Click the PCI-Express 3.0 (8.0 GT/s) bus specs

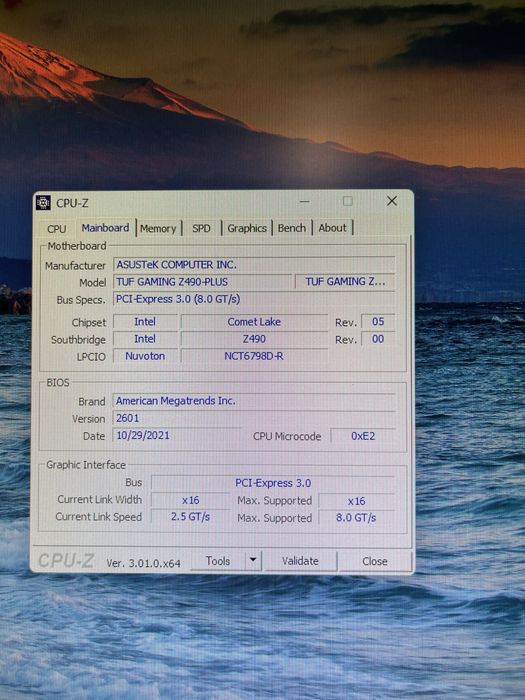pos(254,299)
